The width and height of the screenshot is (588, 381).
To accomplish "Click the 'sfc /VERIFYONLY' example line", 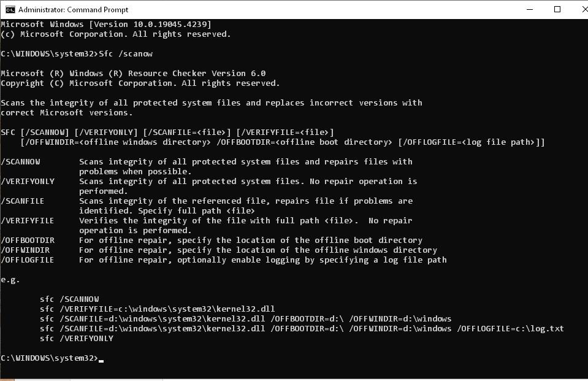I will [x=77, y=338].
